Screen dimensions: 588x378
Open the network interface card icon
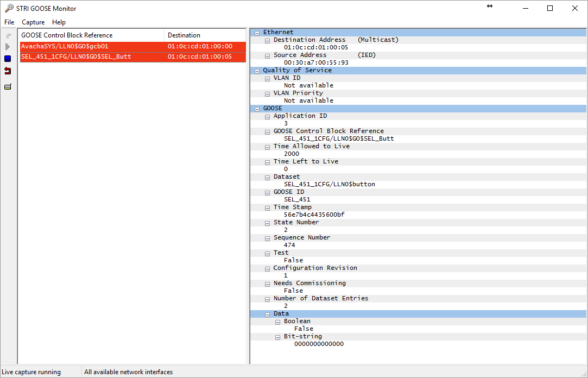click(8, 87)
